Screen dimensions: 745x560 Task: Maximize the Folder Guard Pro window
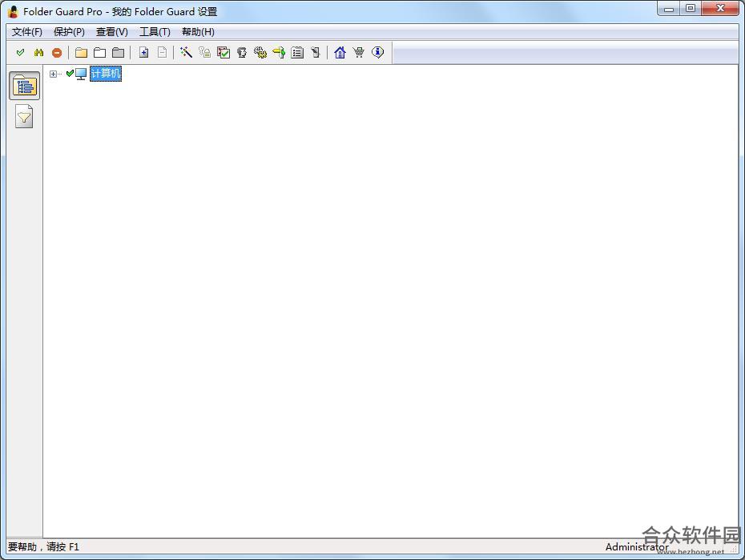(691, 9)
